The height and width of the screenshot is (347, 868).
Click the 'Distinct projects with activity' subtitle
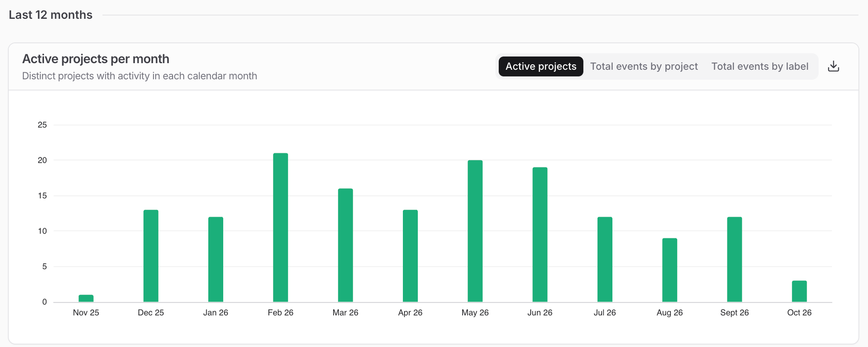pyautogui.click(x=139, y=76)
